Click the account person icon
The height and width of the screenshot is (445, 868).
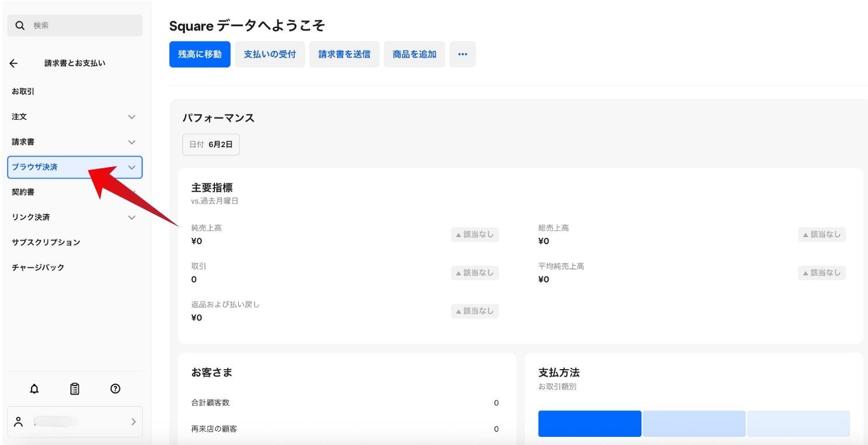coord(19,422)
